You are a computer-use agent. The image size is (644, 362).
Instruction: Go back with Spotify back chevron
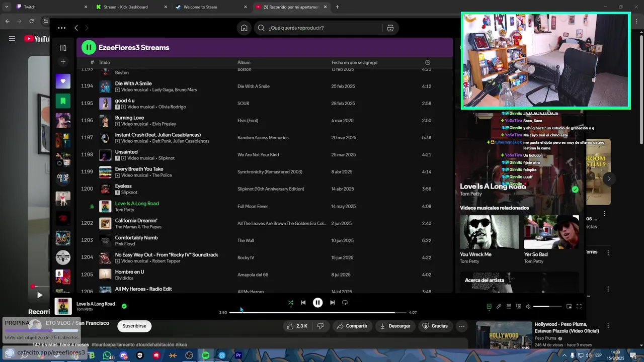point(76,28)
